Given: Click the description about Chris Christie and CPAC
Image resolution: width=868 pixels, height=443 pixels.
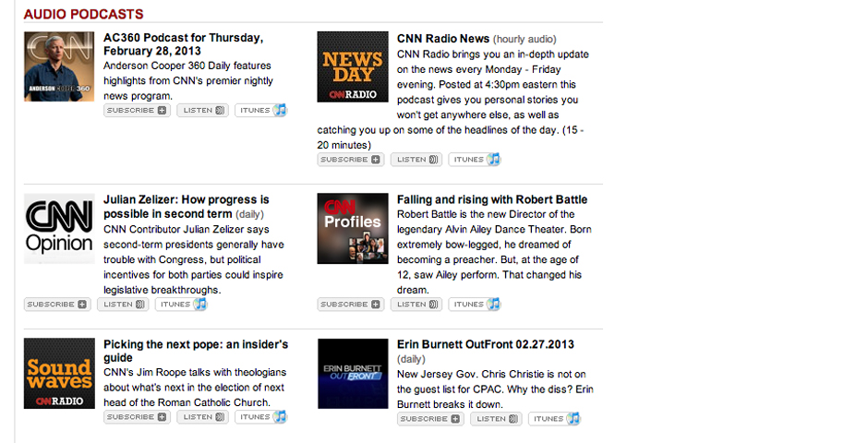Looking at the screenshot, I should click(495, 389).
